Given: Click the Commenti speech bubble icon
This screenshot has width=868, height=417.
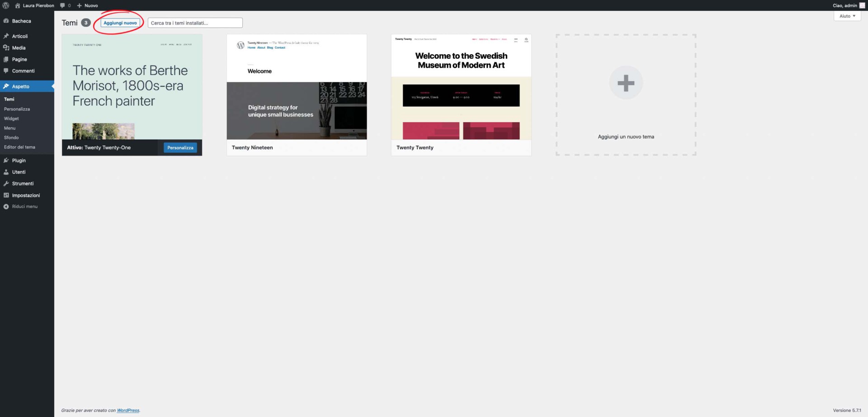Looking at the screenshot, I should tap(6, 71).
